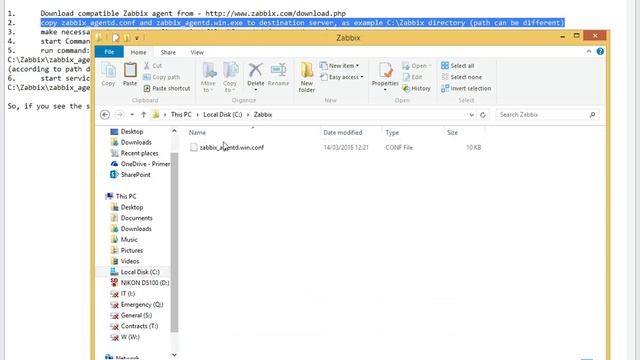640x360 pixels.
Task: Switch to the Share ribbon tab
Action: [168, 52]
